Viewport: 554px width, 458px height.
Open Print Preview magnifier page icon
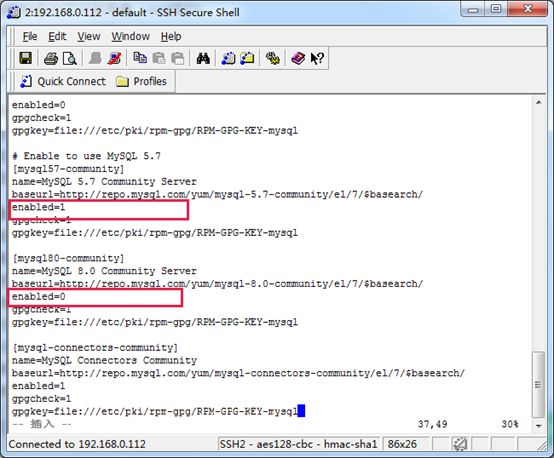pyautogui.click(x=70, y=58)
